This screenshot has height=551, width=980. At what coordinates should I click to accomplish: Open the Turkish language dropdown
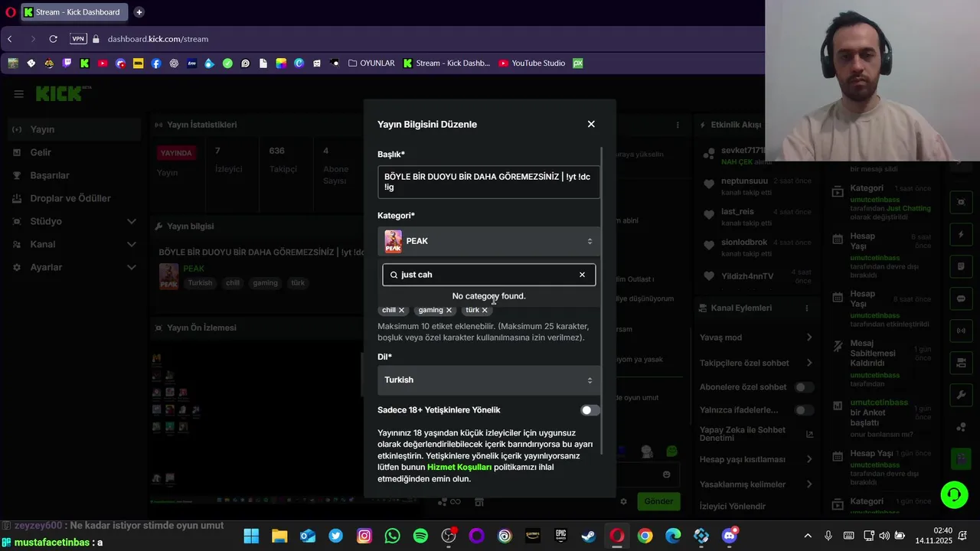tap(488, 380)
